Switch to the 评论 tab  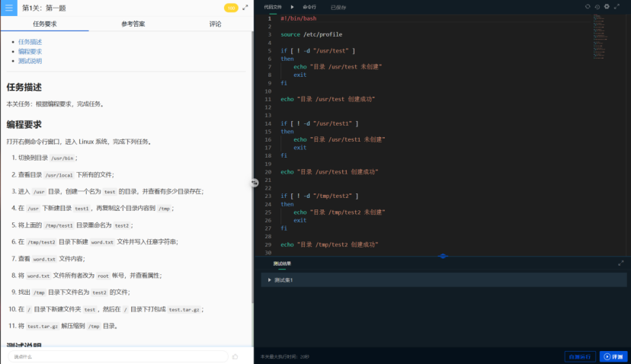click(215, 24)
